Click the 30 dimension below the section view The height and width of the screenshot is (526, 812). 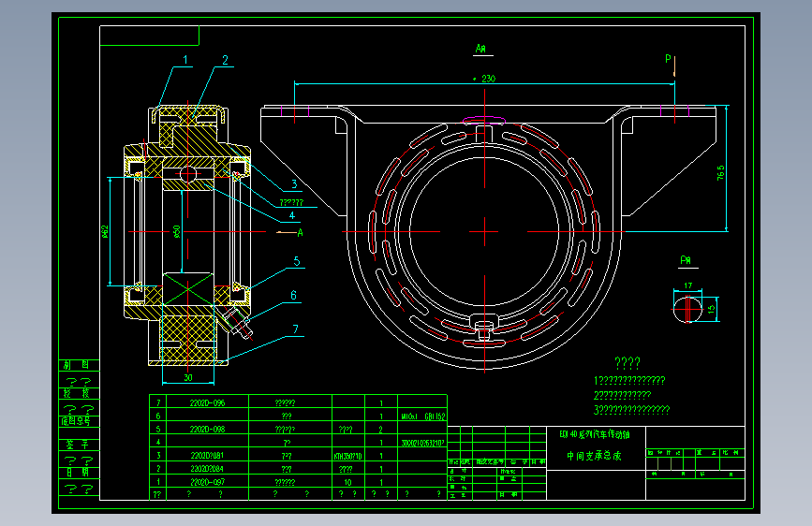pyautogui.click(x=188, y=378)
